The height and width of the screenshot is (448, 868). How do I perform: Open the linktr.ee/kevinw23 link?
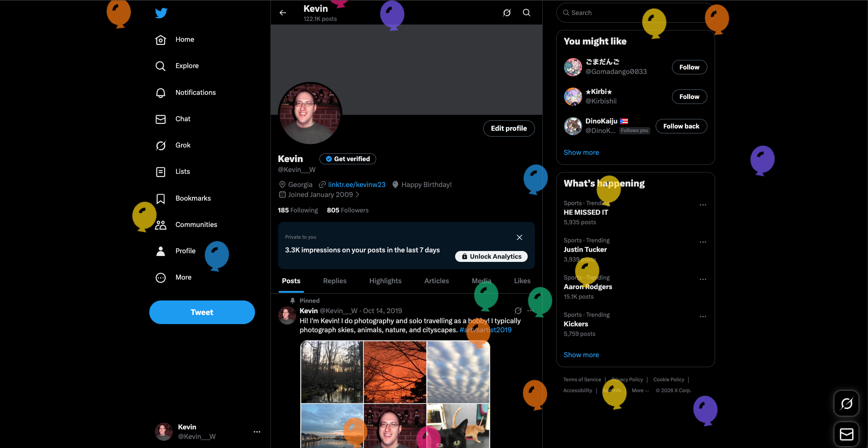tap(356, 185)
